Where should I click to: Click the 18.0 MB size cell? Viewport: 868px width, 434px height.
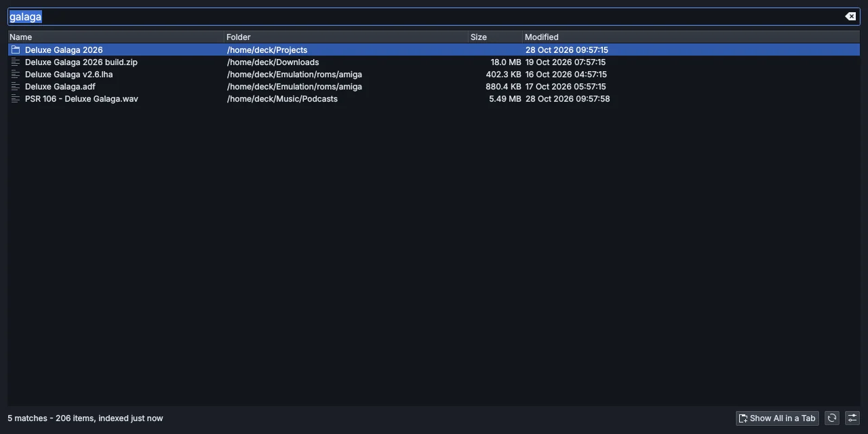pyautogui.click(x=506, y=62)
